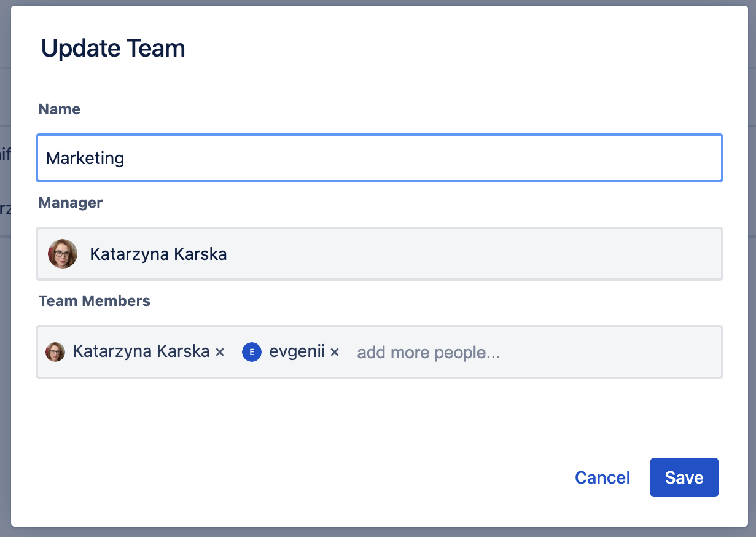Remove Katarzyna Karska from Team Members
The image size is (756, 537).
220,352
